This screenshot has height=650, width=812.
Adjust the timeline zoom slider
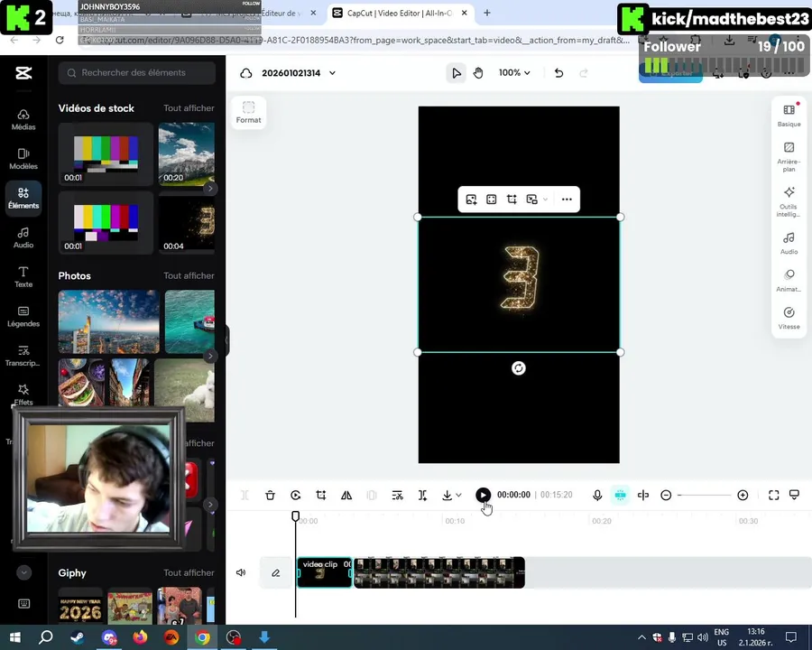click(705, 495)
